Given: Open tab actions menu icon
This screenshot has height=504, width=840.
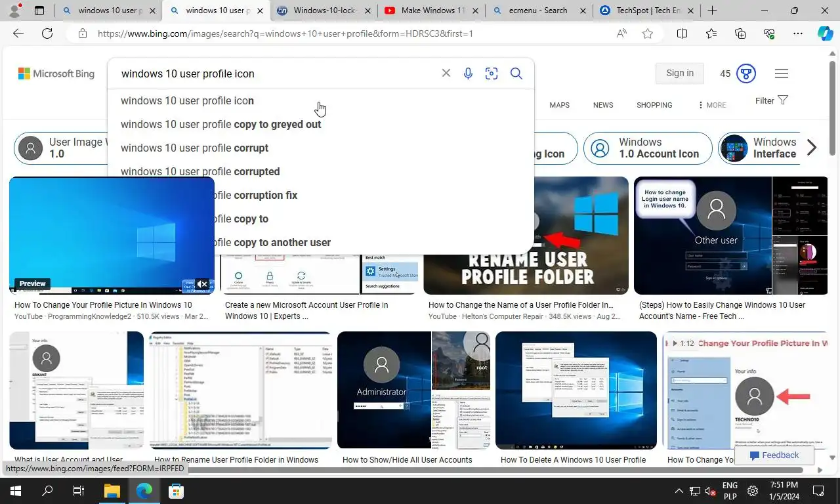Looking at the screenshot, I should (x=39, y=10).
